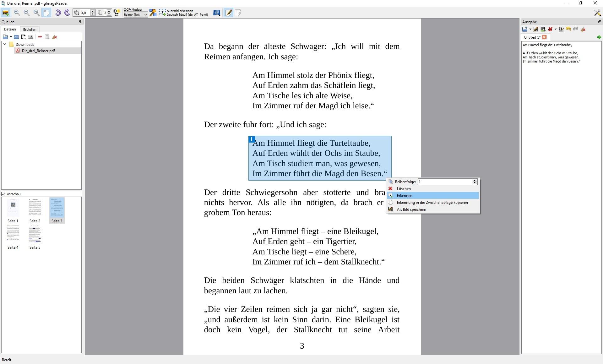
Task: Rotate the page counterclockwise
Action: [x=58, y=13]
